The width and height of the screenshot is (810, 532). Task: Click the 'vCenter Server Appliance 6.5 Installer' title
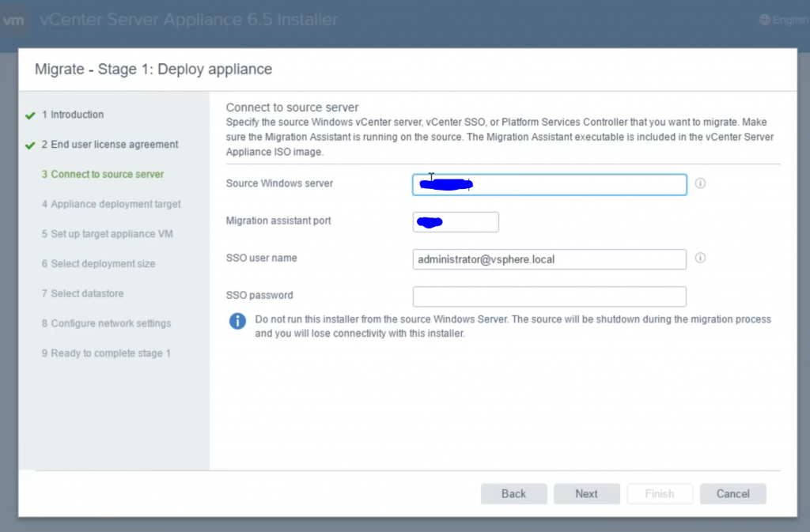(188, 20)
